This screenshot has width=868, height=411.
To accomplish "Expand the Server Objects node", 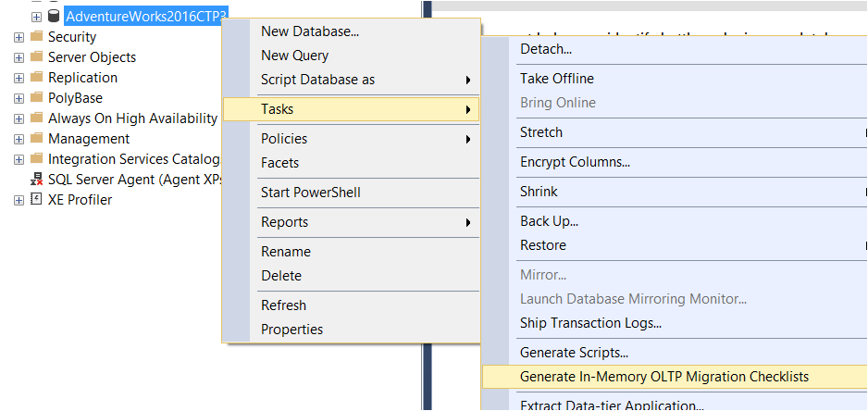I will click(19, 57).
